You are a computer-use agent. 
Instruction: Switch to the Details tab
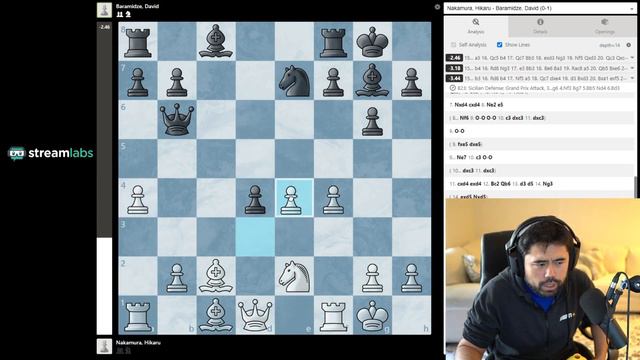pos(540,27)
